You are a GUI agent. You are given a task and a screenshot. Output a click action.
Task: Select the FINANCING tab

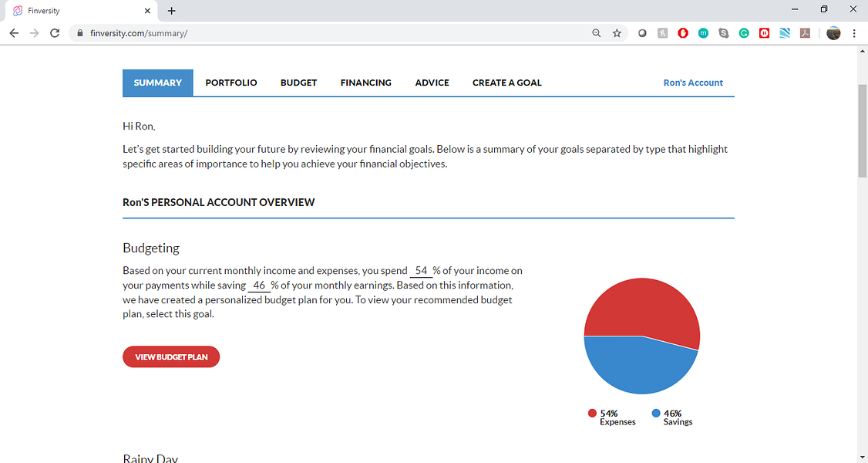[366, 83]
